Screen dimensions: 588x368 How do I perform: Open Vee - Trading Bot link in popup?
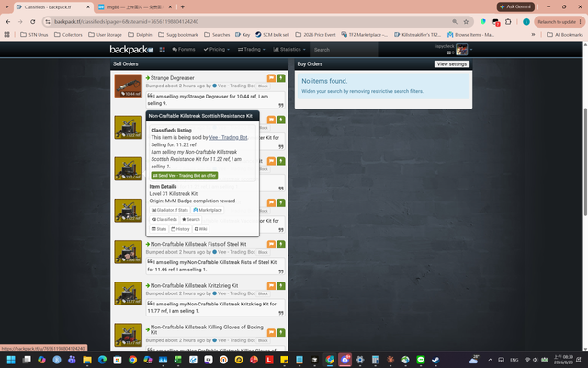tap(228, 137)
